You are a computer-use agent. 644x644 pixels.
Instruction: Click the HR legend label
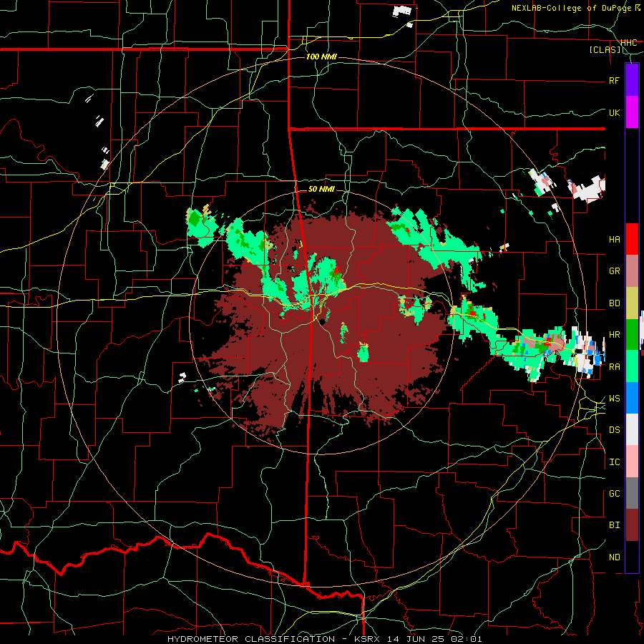(x=615, y=335)
